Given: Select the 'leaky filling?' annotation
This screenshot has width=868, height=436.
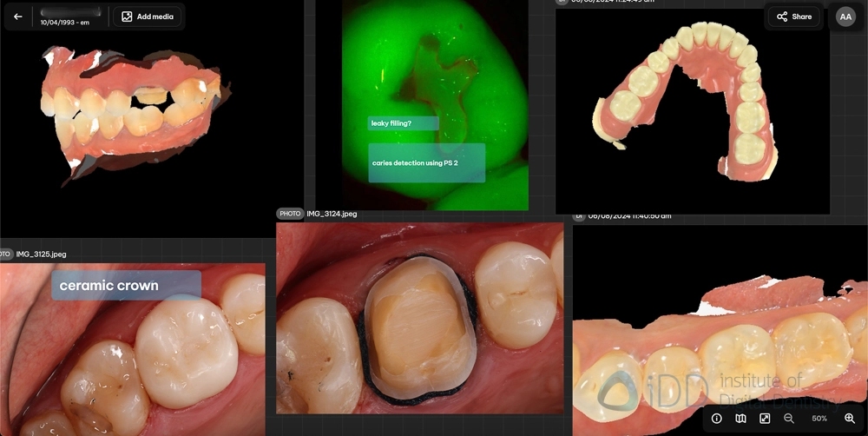Looking at the screenshot, I should pos(403,123).
